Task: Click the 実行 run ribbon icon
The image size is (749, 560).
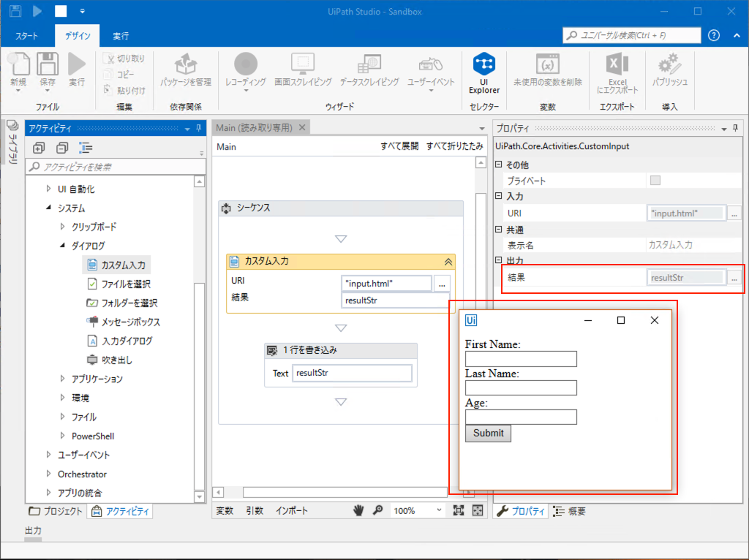Action: coord(76,69)
